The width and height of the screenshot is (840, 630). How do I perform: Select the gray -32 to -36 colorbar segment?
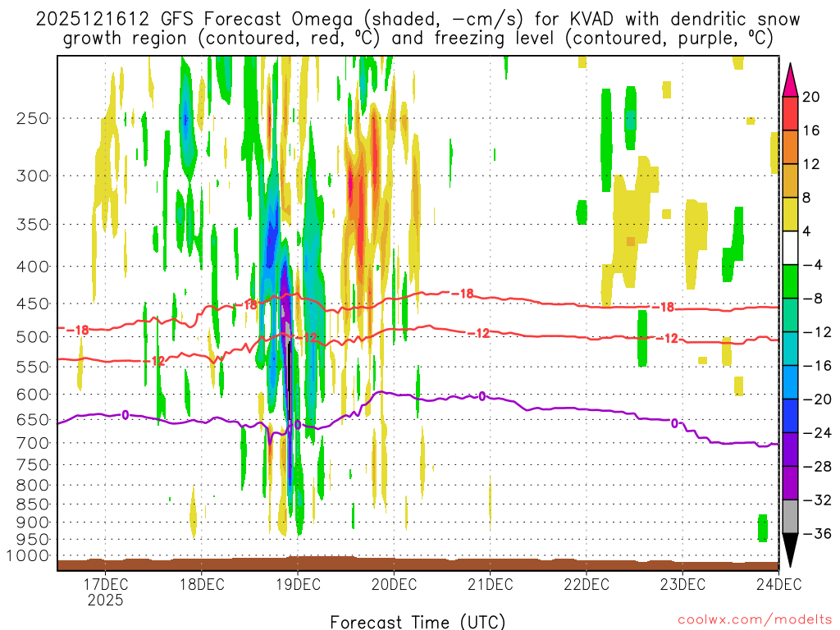pyautogui.click(x=790, y=517)
